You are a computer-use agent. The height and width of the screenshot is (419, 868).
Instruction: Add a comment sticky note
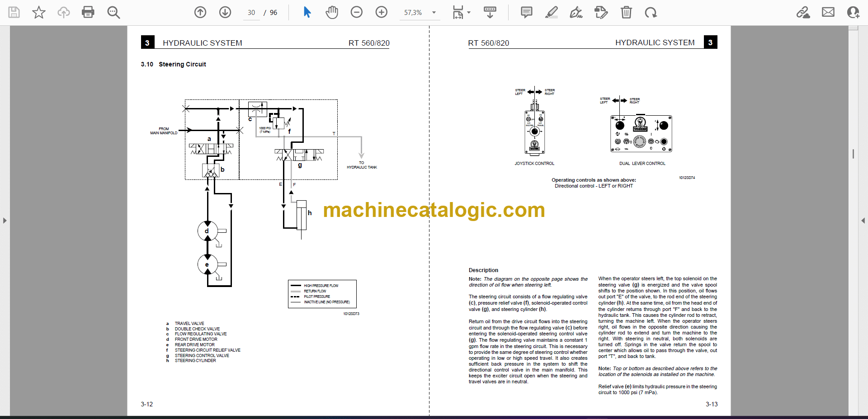tap(527, 12)
